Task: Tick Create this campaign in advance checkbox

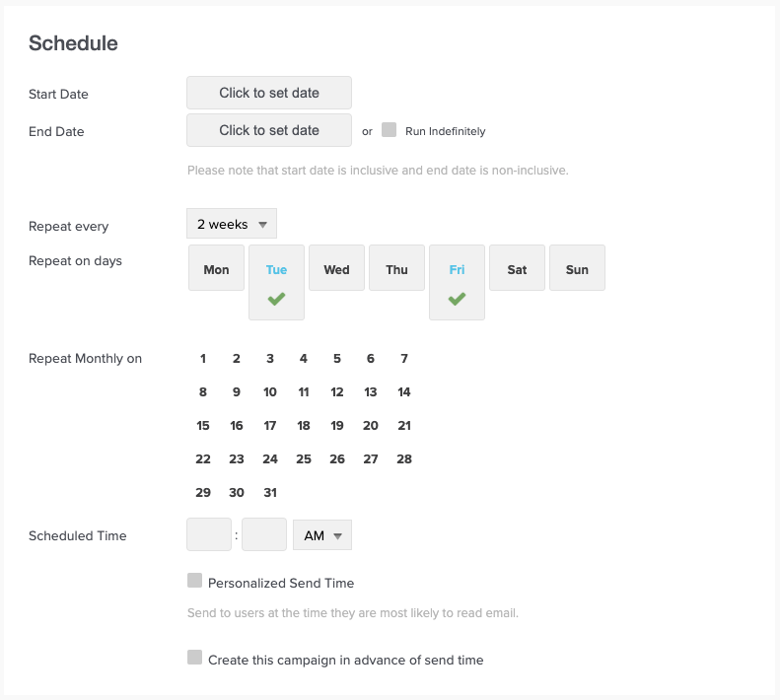Action: pyautogui.click(x=194, y=658)
